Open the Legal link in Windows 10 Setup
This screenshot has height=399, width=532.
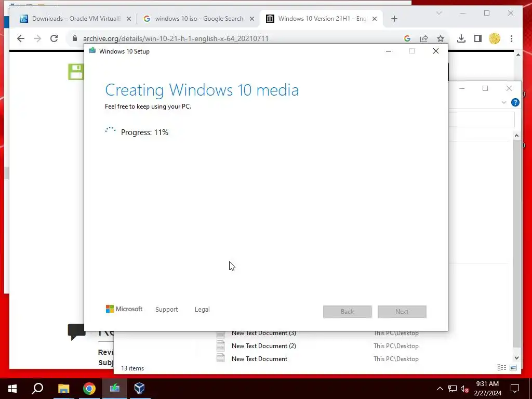(202, 310)
